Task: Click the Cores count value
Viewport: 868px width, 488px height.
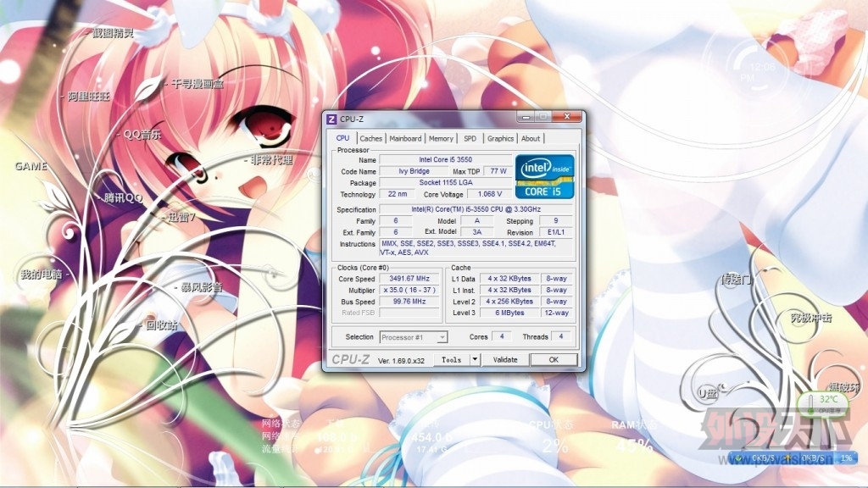Action: 502,336
